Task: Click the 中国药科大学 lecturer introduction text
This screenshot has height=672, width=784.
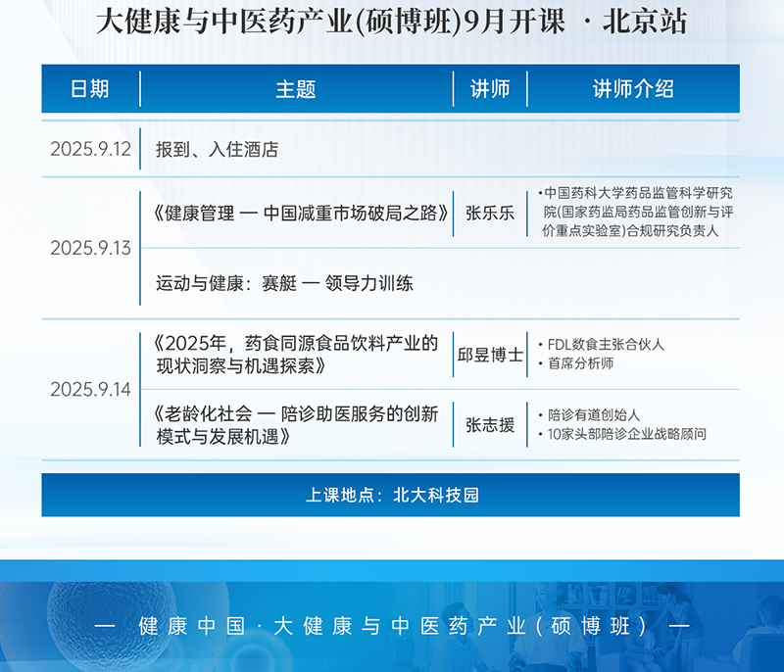Action: 637,212
